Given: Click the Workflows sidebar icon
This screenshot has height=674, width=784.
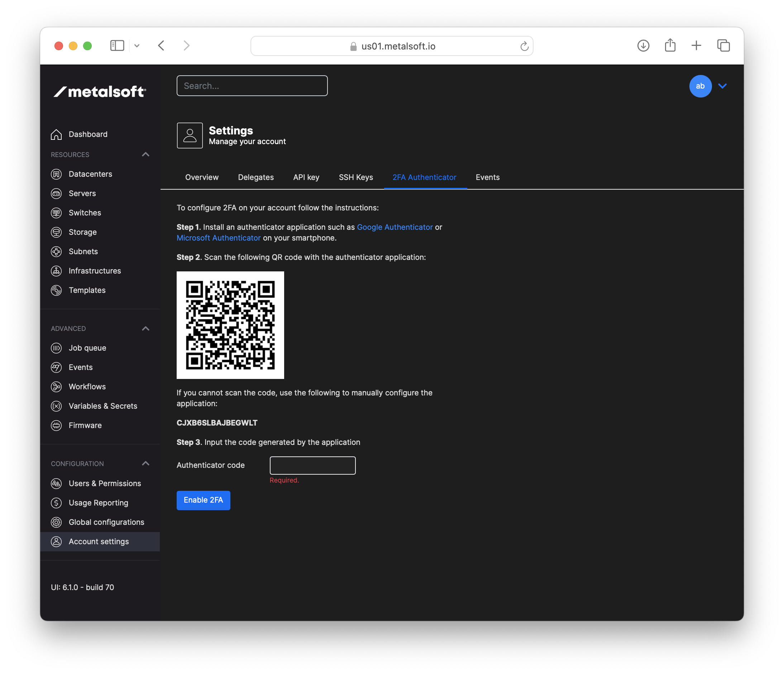Looking at the screenshot, I should pos(56,386).
